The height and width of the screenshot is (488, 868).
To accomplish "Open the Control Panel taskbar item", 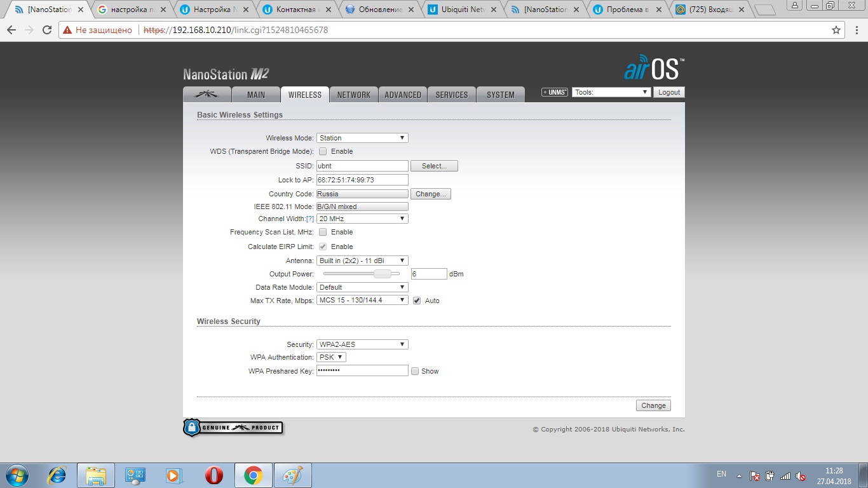I will point(135,475).
